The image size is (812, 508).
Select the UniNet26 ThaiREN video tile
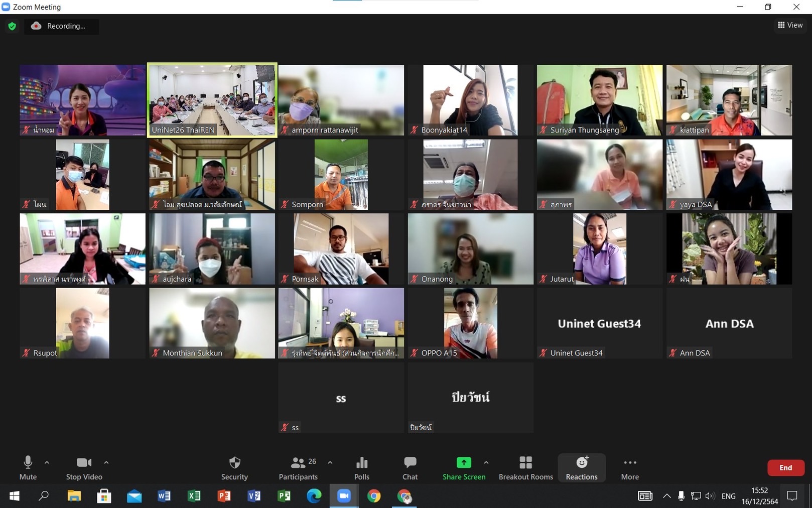212,100
